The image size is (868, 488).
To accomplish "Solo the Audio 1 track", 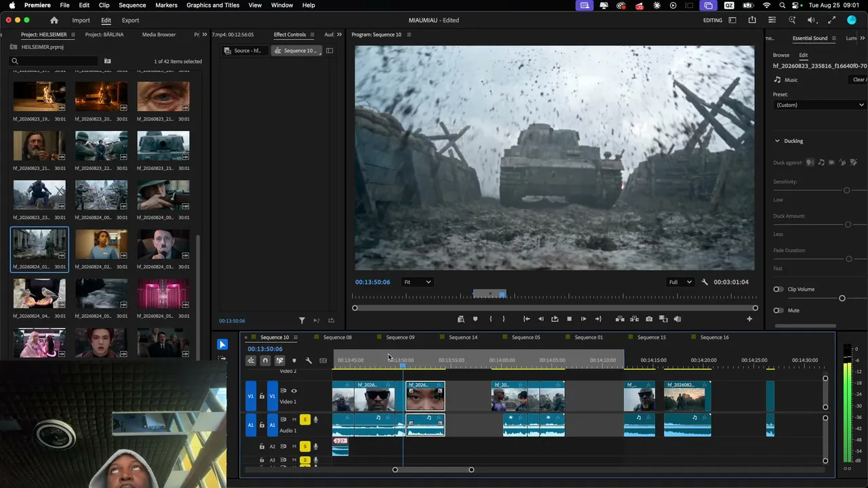I will coord(304,420).
